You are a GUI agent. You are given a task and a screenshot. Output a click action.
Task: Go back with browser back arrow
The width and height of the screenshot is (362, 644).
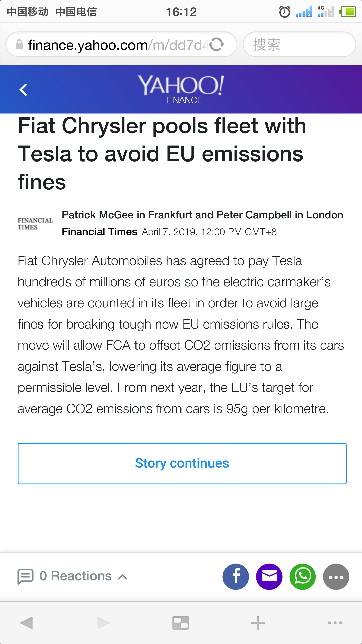point(27,623)
